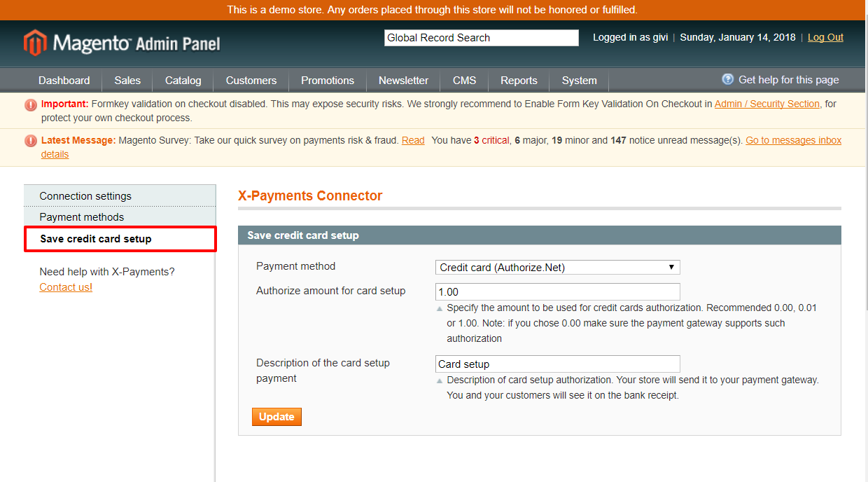The height and width of the screenshot is (482, 868).
Task: Click the Sunday, January 14, 2018 date
Action: [738, 38]
